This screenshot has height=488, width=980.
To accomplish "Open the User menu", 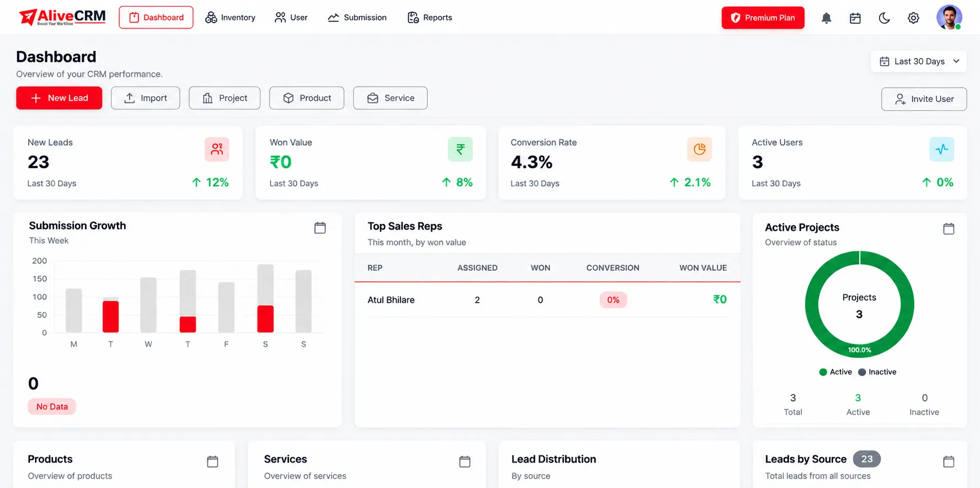I will tap(291, 18).
